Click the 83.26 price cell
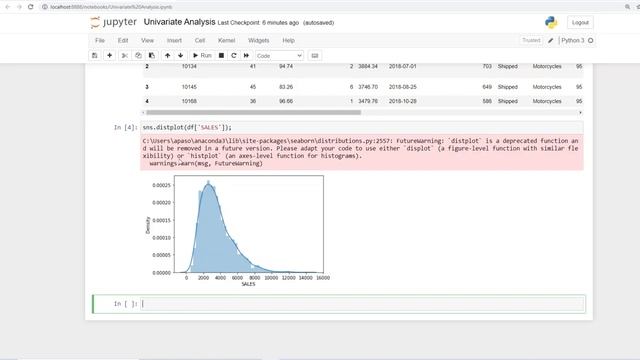Viewport: 640px width, 360px height. [x=286, y=87]
